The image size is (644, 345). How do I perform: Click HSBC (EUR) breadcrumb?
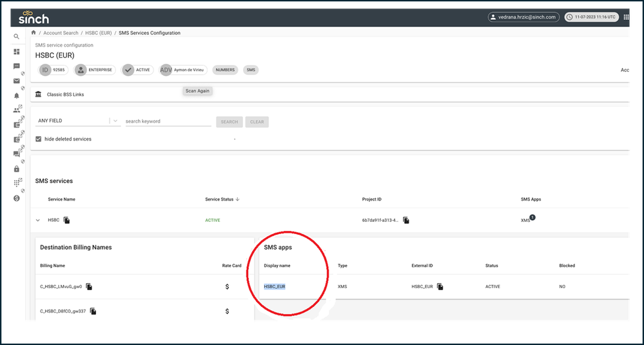tap(99, 33)
